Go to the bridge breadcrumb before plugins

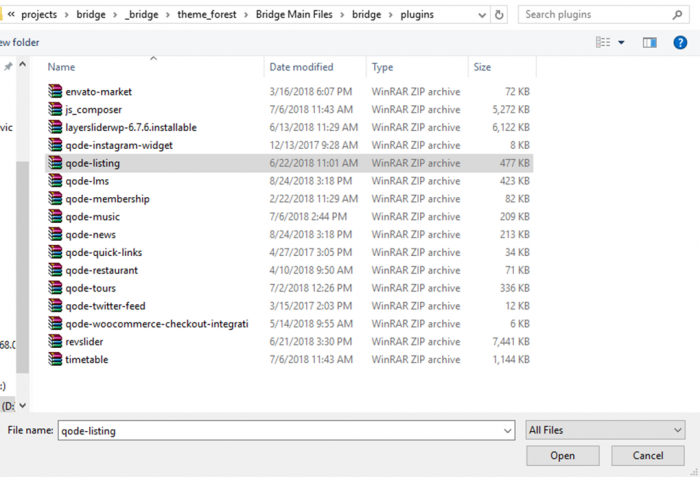367,15
